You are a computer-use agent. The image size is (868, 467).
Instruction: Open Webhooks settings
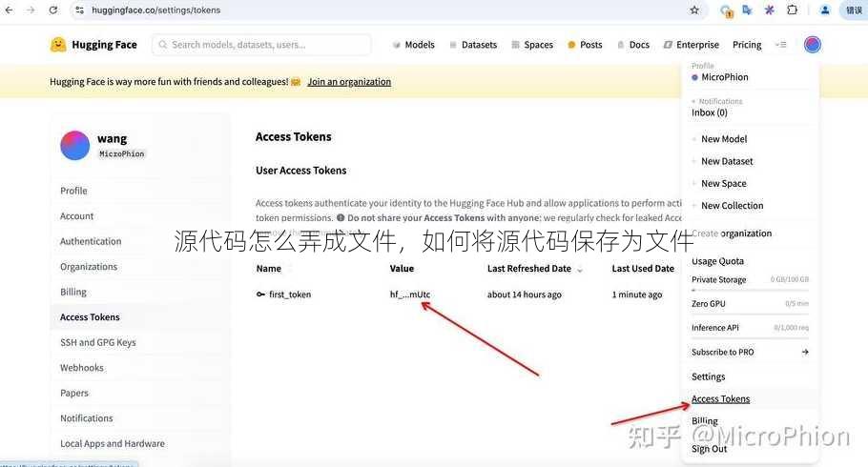(82, 367)
